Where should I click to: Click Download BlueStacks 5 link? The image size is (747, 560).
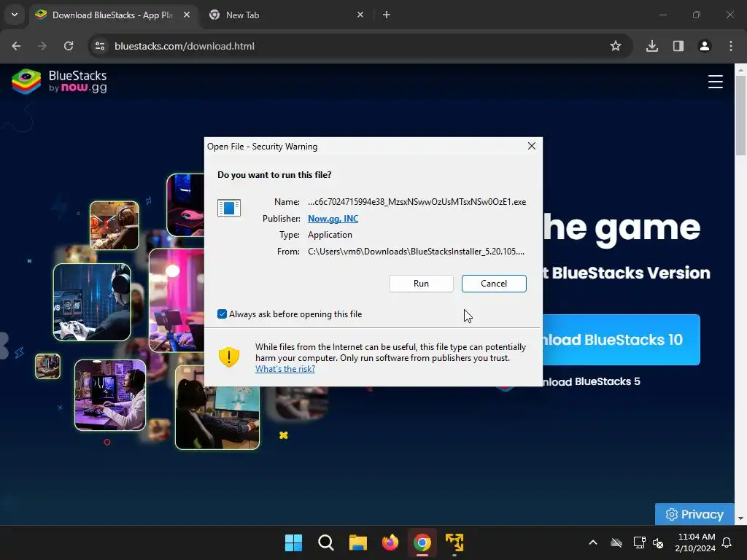591,381
